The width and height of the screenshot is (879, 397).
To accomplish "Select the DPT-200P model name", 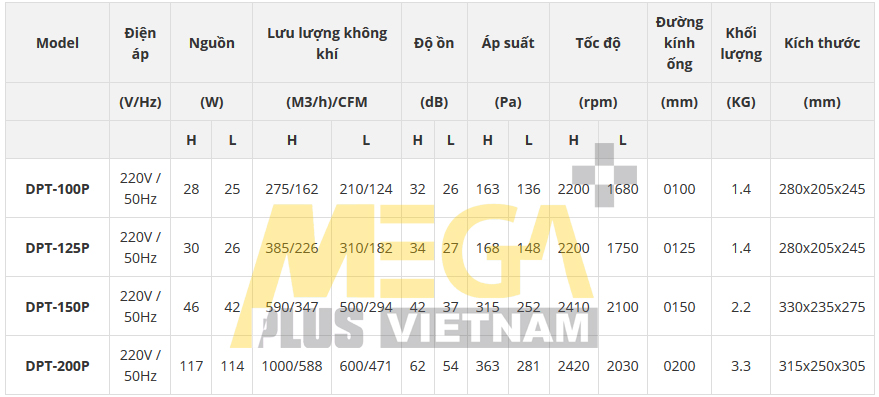I will [57, 366].
